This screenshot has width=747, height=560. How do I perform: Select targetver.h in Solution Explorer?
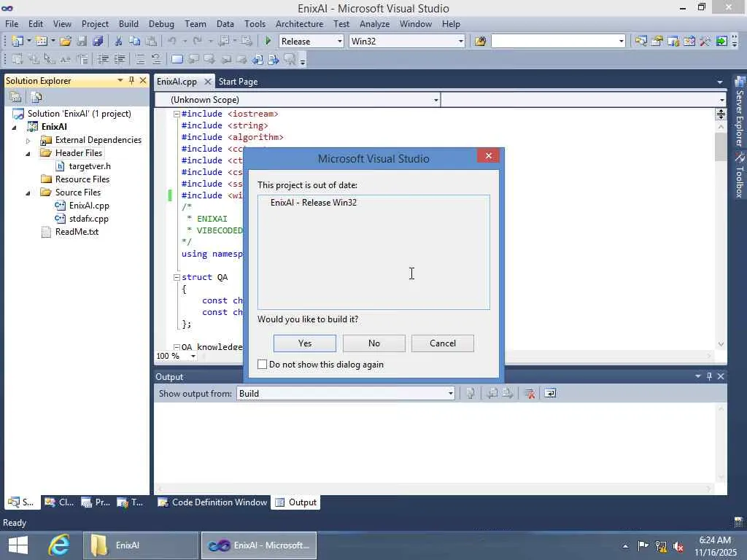[90, 166]
